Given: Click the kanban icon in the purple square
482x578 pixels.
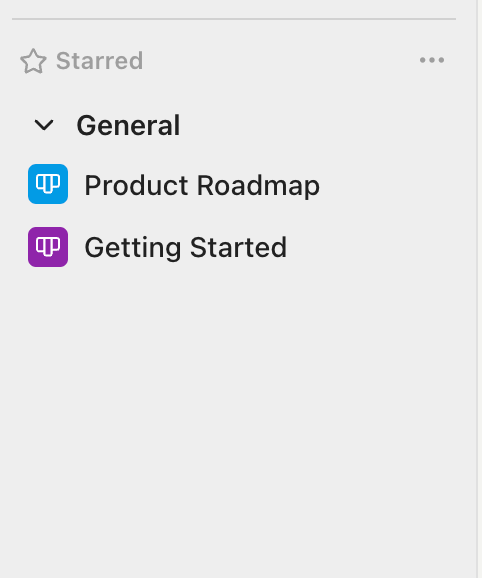Looking at the screenshot, I should tap(48, 247).
